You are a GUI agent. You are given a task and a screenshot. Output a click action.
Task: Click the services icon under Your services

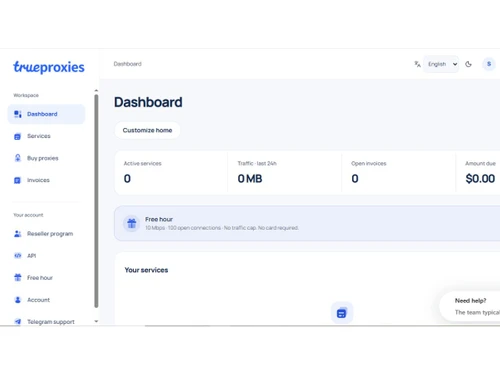342,313
